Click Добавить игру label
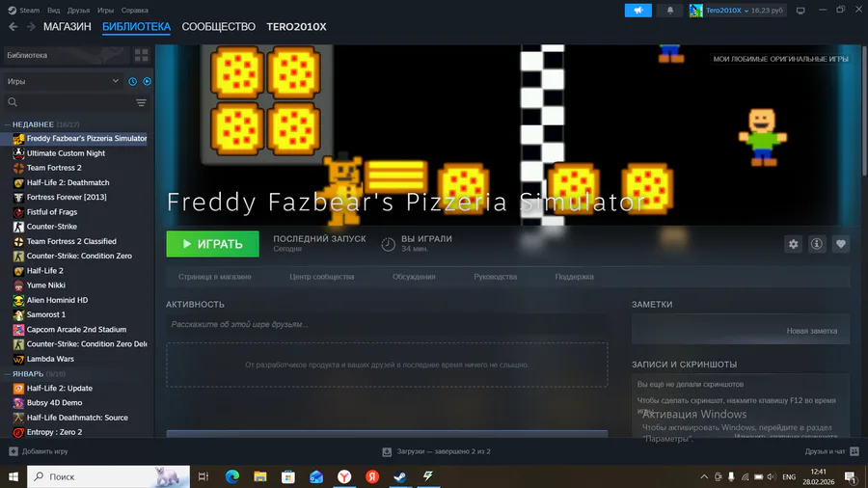Screen dimensions: 868x488 pyautogui.click(x=44, y=451)
